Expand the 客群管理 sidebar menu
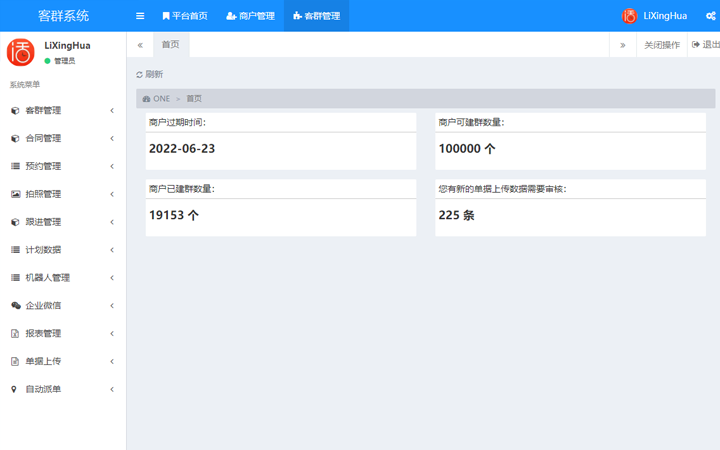 tap(62, 111)
